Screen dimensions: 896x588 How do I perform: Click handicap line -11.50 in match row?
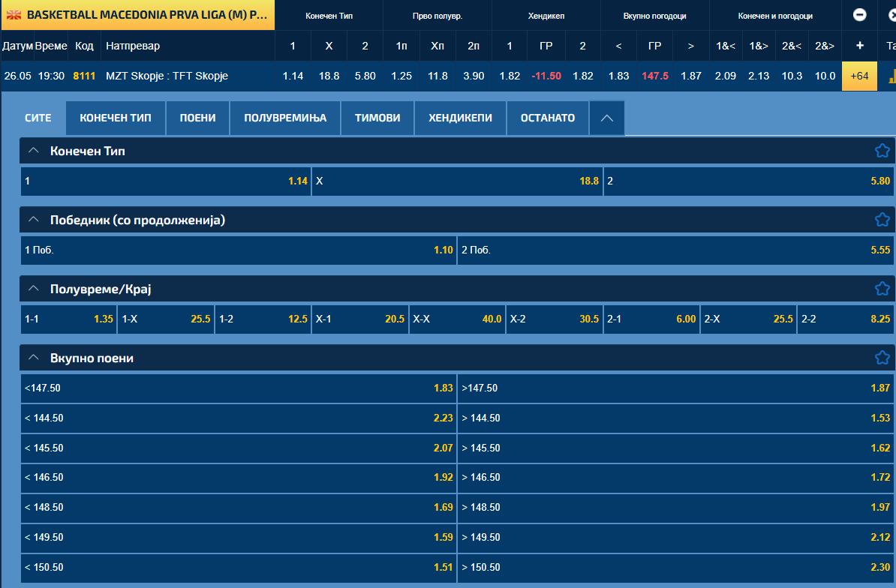546,76
